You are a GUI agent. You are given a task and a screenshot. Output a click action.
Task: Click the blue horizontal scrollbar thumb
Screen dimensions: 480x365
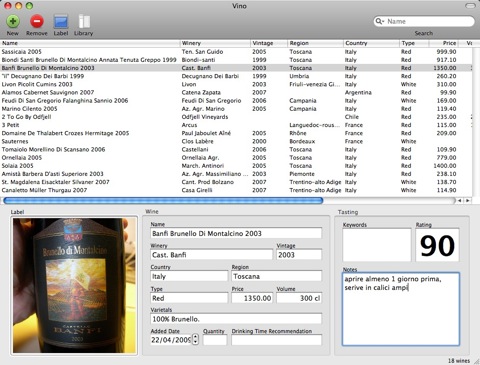163,200
